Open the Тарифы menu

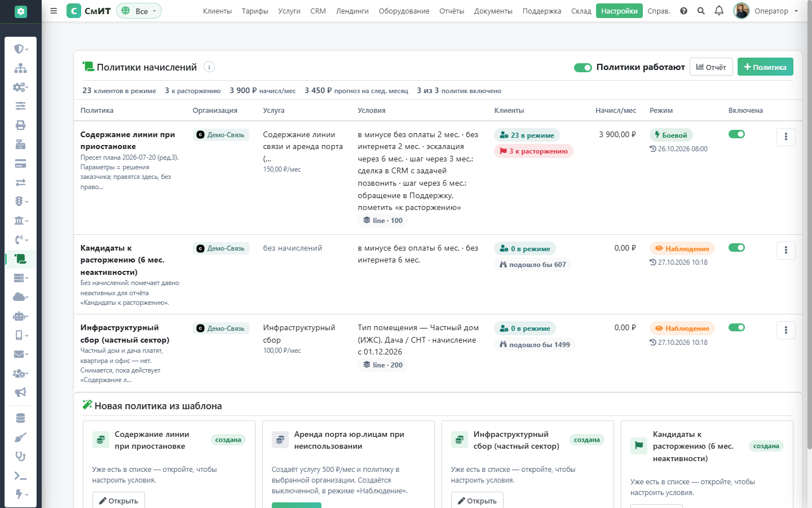[x=255, y=11]
